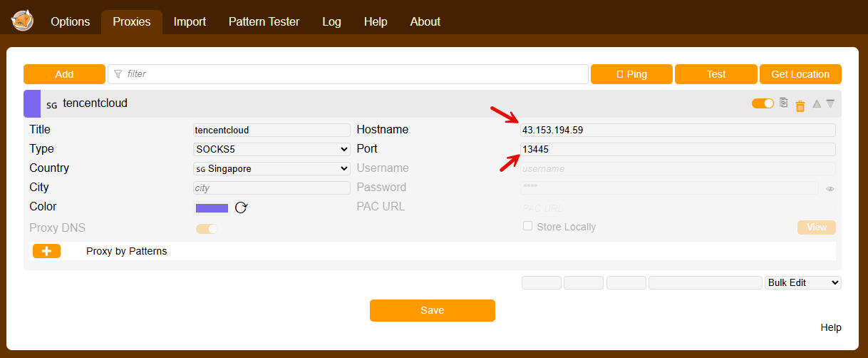Screen dimensions: 868x358
Task: Click the Username input field
Action: 678,169
